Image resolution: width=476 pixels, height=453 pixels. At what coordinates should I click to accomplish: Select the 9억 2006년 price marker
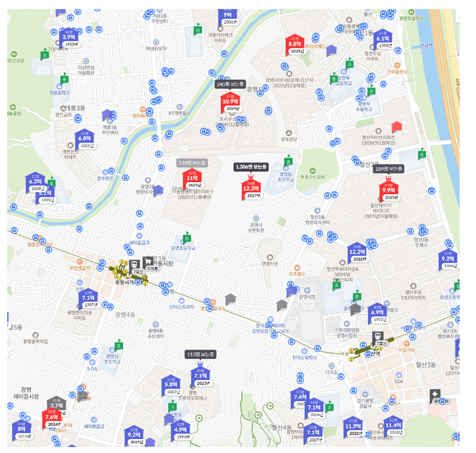point(228,16)
